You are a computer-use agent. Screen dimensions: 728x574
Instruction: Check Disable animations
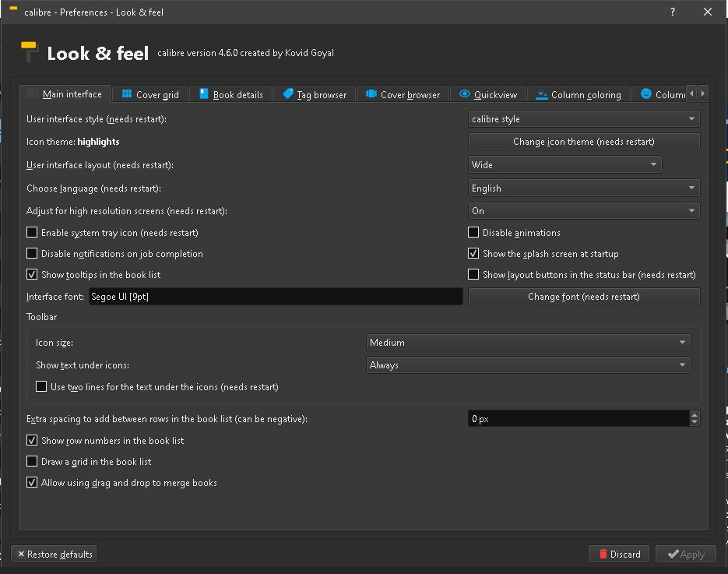point(473,232)
